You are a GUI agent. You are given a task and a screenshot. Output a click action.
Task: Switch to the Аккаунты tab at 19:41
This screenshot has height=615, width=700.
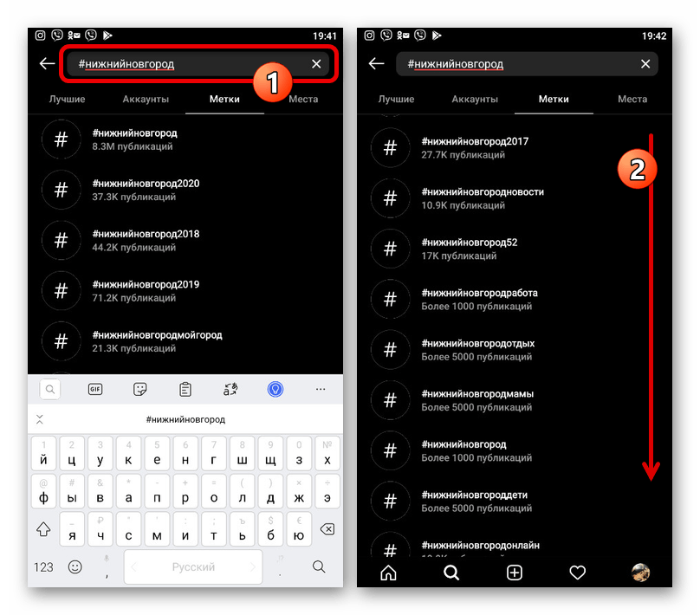point(146,99)
